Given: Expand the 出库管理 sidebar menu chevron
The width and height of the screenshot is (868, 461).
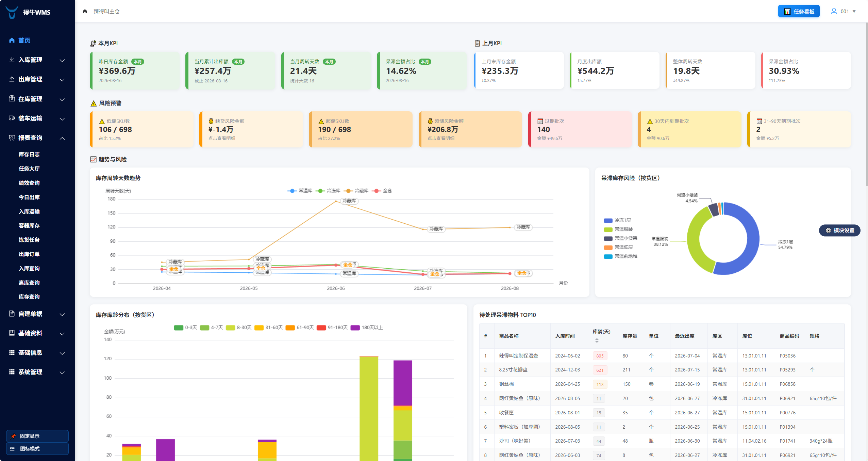Looking at the screenshot, I should [62, 80].
